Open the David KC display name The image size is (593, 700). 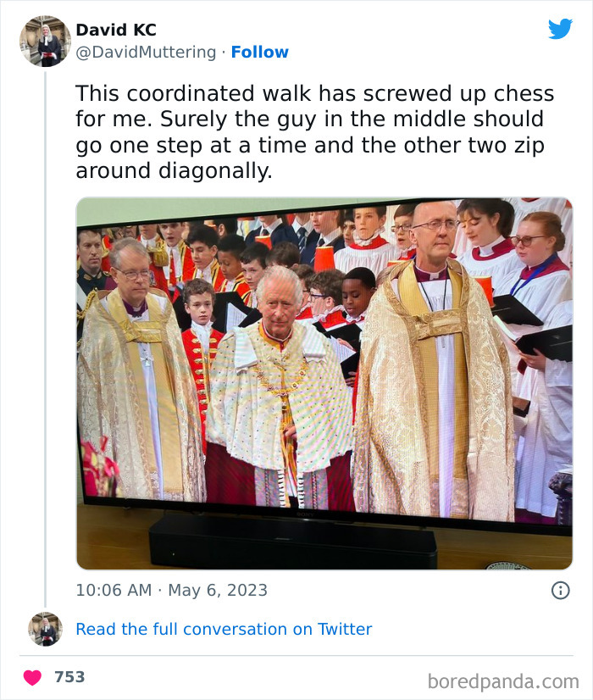pyautogui.click(x=116, y=31)
